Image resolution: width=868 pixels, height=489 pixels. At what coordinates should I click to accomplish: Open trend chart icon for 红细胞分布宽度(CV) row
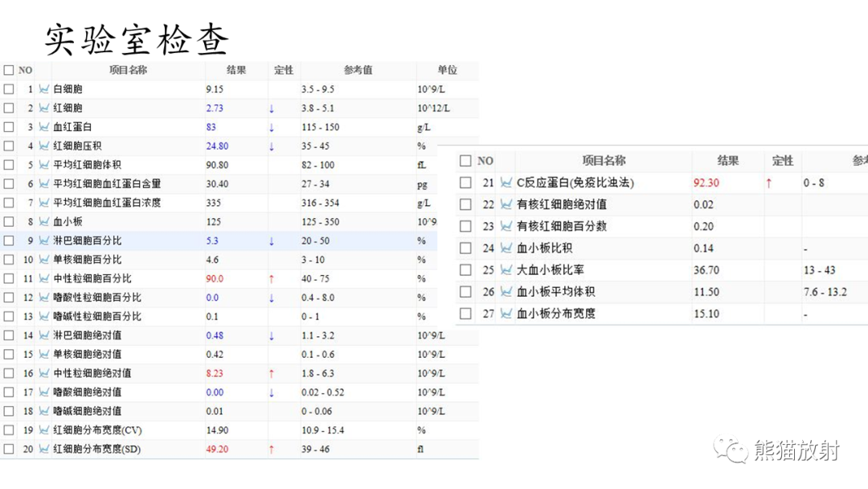click(x=43, y=429)
